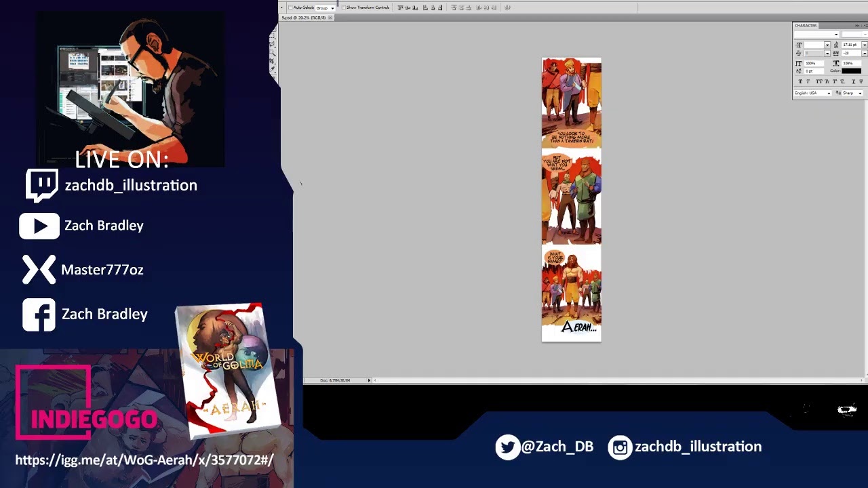The height and width of the screenshot is (488, 868).
Task: Apply Superscript text style
Action: point(835,81)
